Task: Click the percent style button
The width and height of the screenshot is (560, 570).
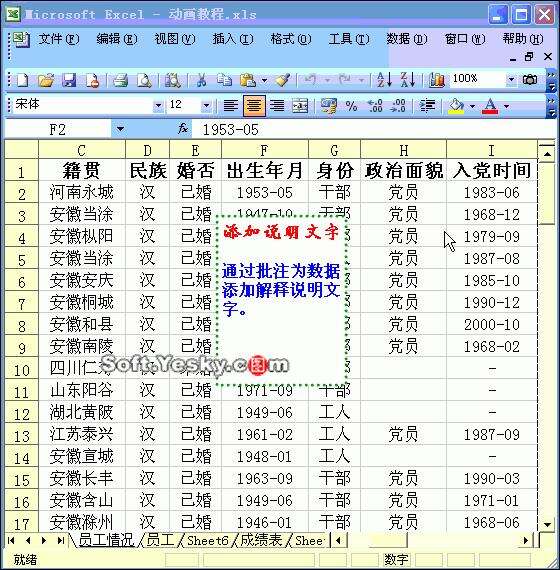Action: [x=351, y=106]
